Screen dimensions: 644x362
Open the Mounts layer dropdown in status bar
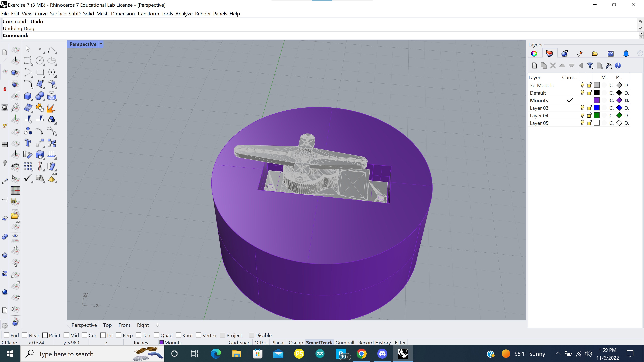tap(171, 343)
